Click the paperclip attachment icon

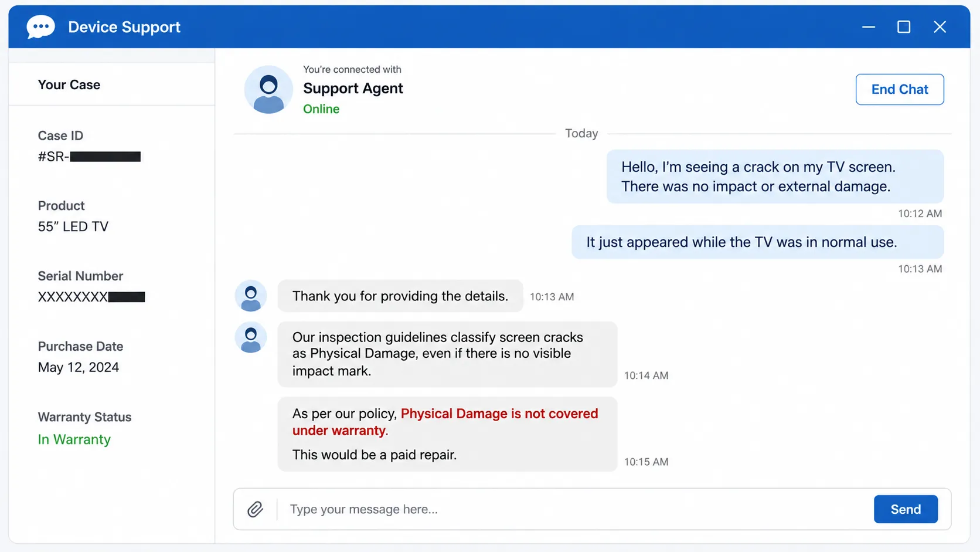pyautogui.click(x=255, y=509)
